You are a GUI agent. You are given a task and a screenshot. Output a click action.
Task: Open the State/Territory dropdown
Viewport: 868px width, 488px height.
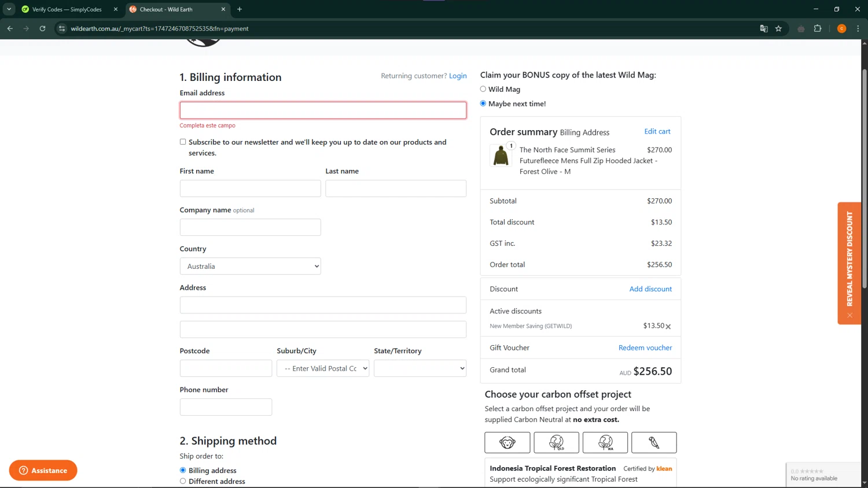tap(420, 368)
